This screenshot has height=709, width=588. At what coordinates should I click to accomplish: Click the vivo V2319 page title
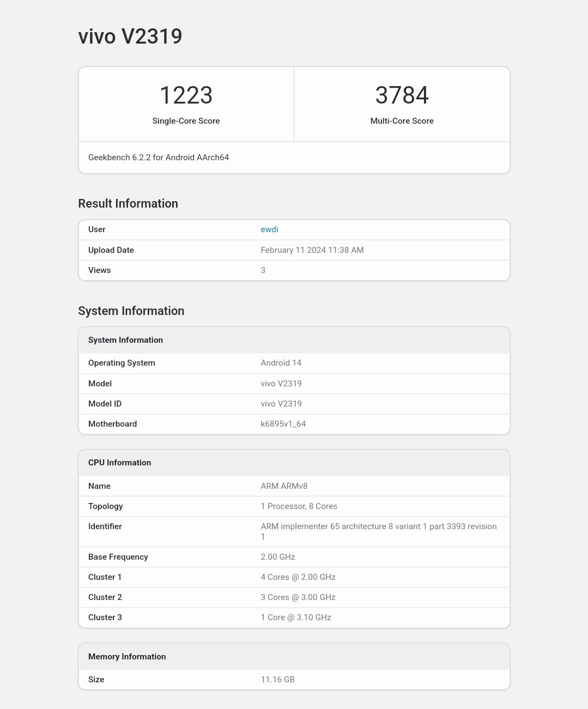pos(130,37)
